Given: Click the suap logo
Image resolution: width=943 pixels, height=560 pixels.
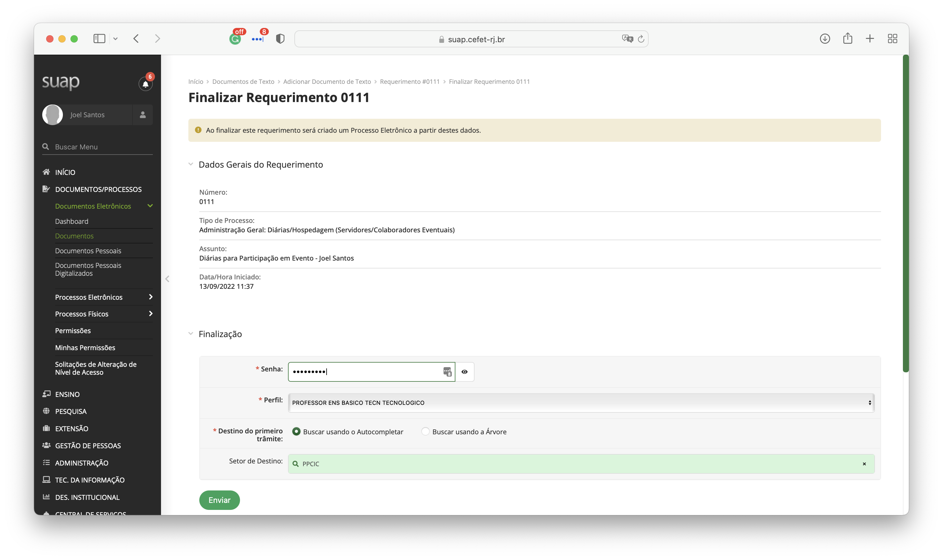Looking at the screenshot, I should [61, 82].
